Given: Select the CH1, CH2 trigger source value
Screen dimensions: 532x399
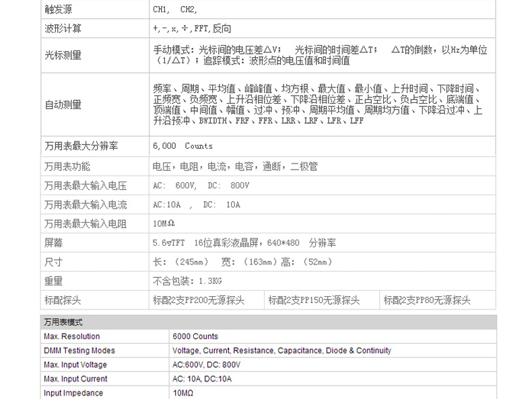Looking at the screenshot, I should point(175,10).
